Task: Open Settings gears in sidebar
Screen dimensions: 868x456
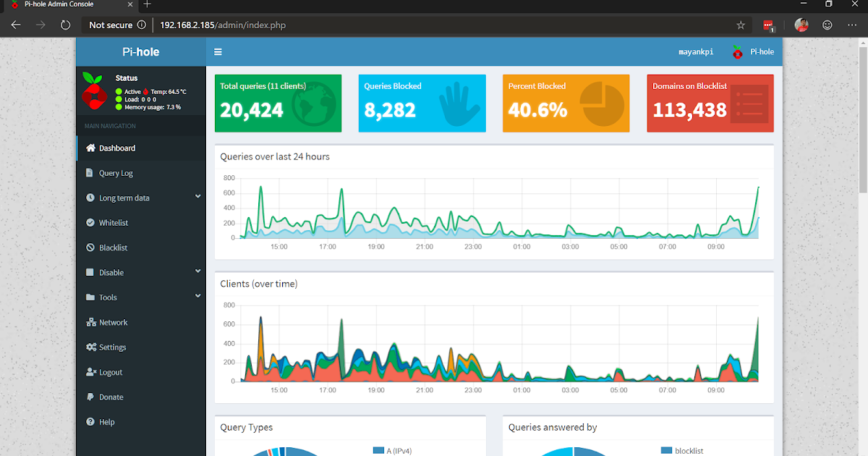Action: 91,347
